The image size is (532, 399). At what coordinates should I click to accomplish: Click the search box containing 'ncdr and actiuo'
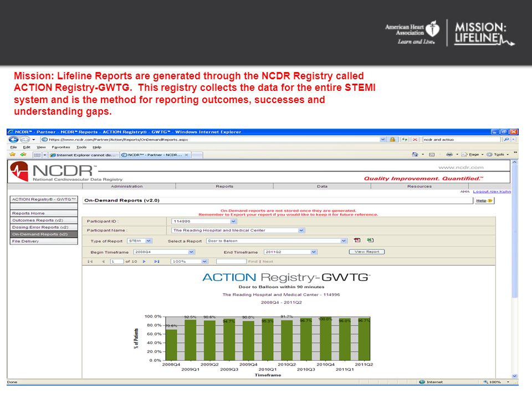462,140
